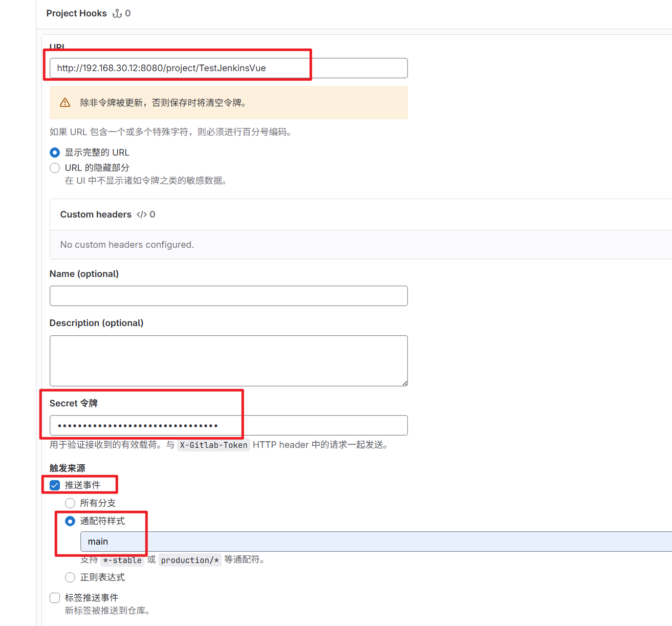
Task: Click the Custom headers section title
Action: pyautogui.click(x=96, y=214)
